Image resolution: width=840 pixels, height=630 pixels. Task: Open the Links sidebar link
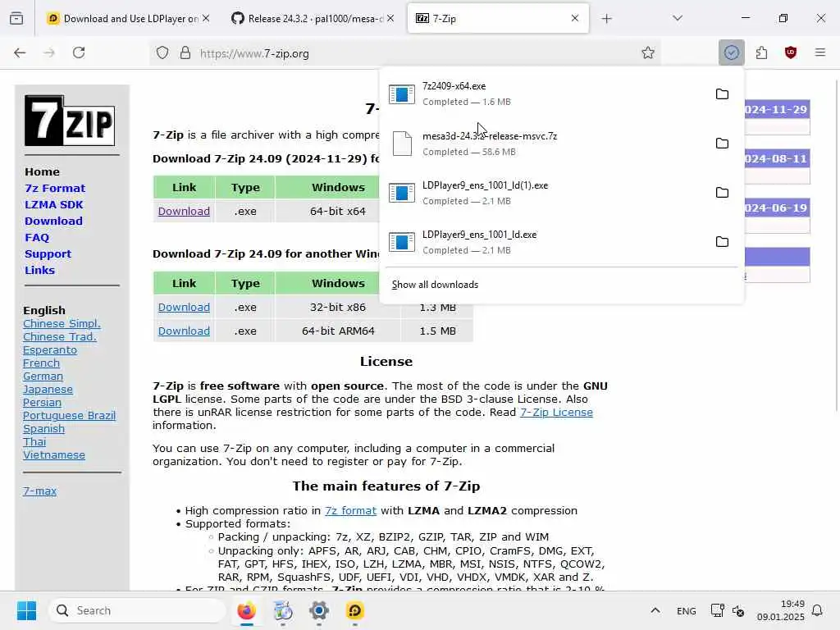pyautogui.click(x=39, y=270)
